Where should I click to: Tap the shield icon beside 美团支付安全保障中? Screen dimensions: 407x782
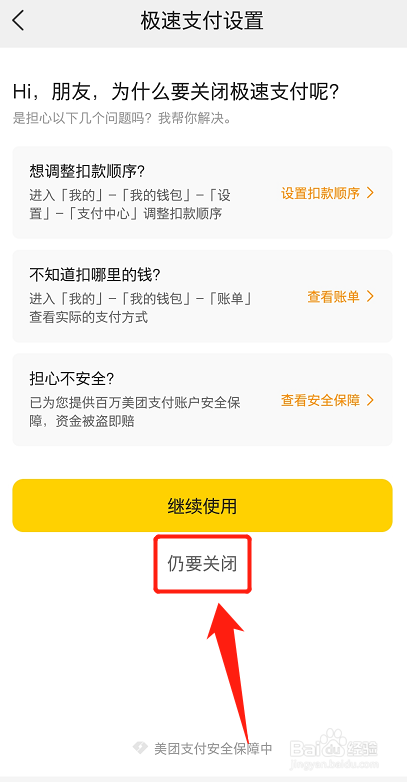click(x=140, y=747)
